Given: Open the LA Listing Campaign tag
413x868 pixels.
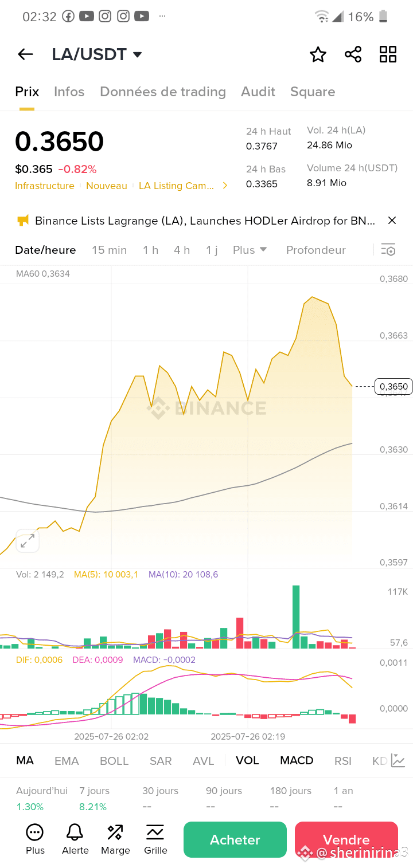Looking at the screenshot, I should tap(177, 186).
